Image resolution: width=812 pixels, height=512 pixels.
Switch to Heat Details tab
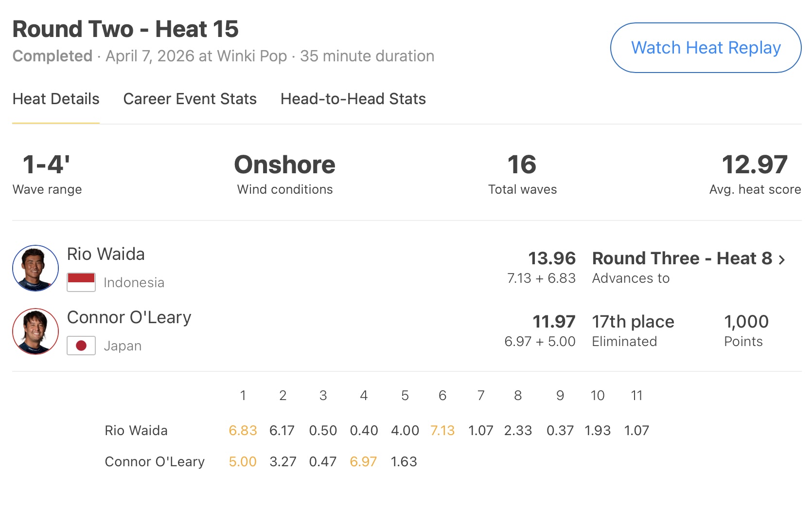point(56,99)
